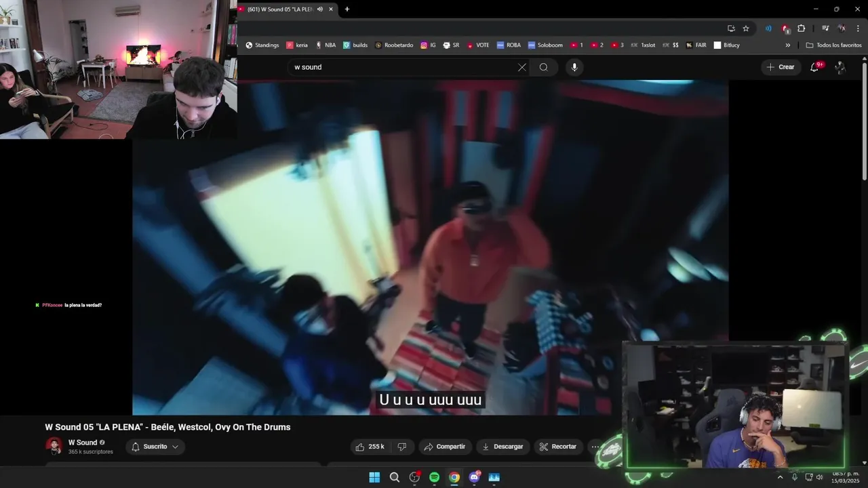868x488 pixels.
Task: Dislike the LA PLENA video
Action: 401,447
